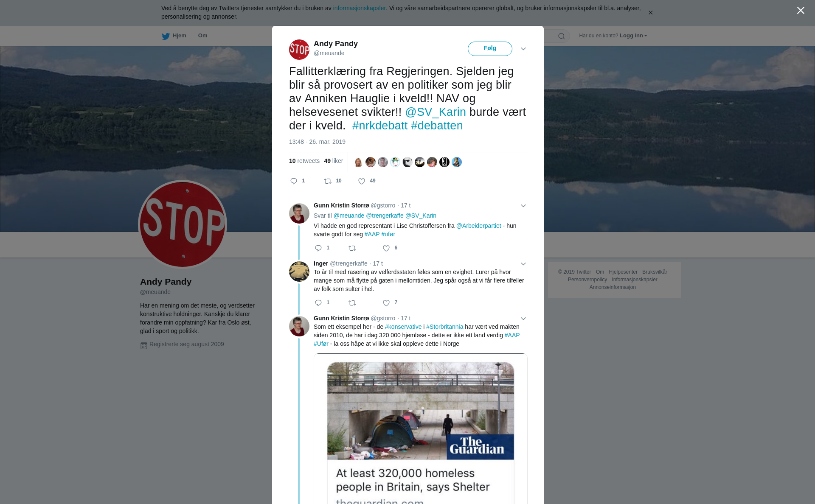
Task: Open the #nrkdebatt hashtag link
Action: pyautogui.click(x=380, y=126)
